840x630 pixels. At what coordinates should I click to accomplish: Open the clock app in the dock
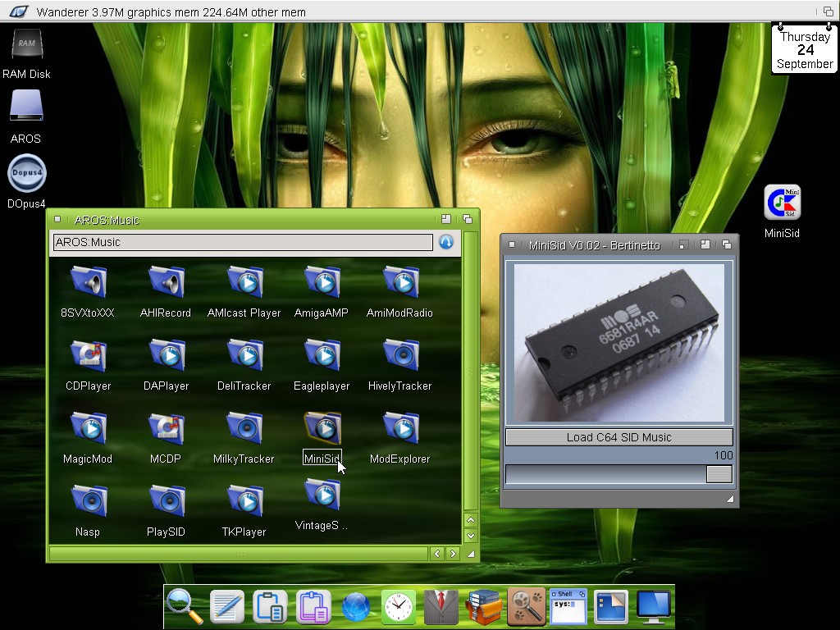(x=399, y=607)
